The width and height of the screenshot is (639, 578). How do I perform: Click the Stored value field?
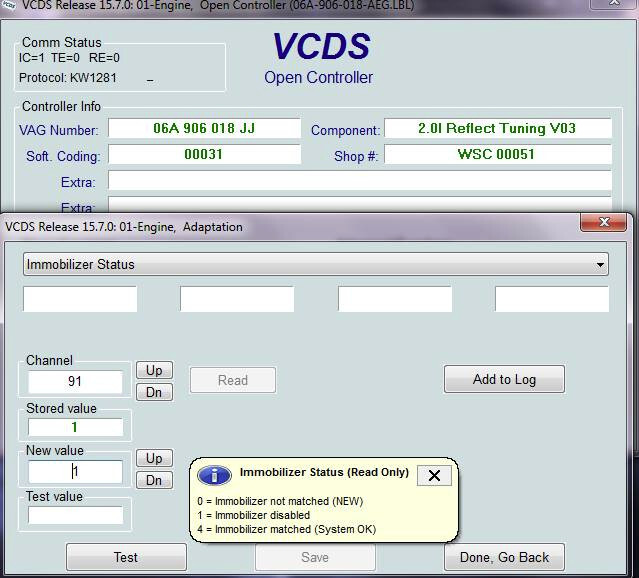75,427
